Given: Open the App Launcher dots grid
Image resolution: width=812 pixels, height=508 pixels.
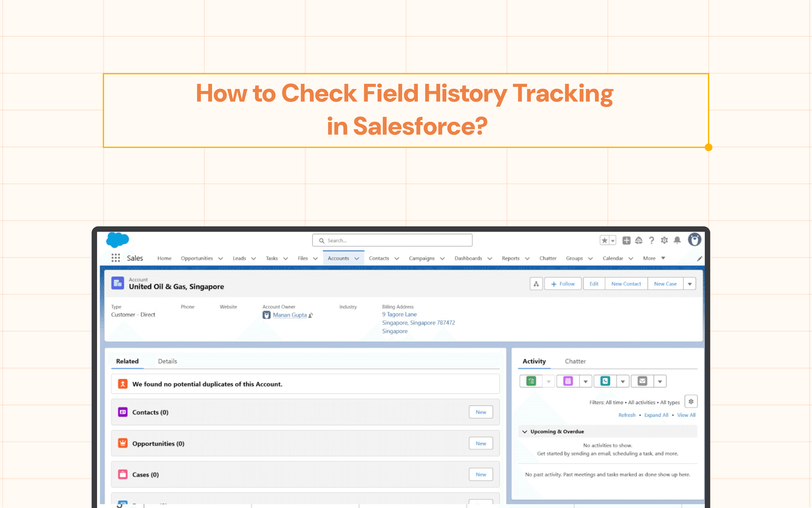Looking at the screenshot, I should click(x=115, y=258).
